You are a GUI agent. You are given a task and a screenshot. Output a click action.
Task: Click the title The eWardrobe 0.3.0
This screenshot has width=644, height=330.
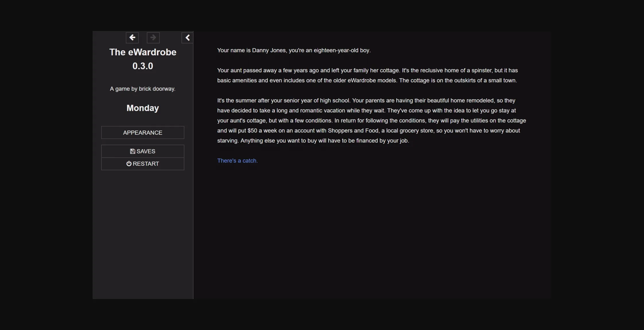coord(143,58)
